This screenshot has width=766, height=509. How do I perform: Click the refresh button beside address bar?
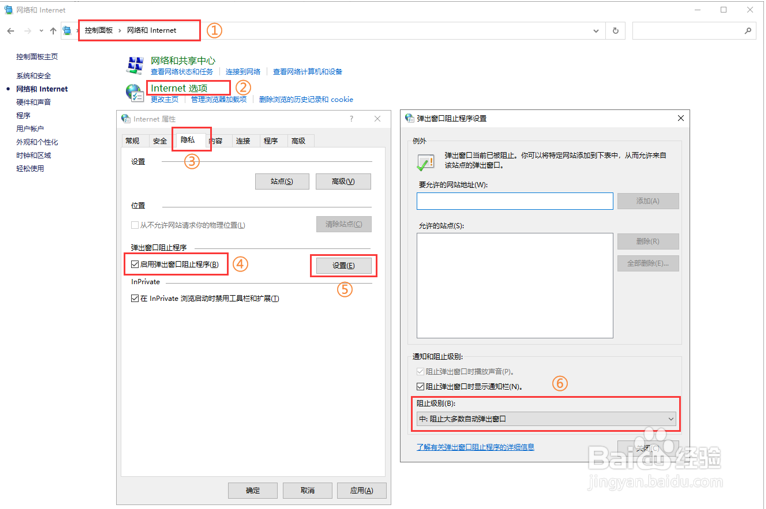coord(616,31)
